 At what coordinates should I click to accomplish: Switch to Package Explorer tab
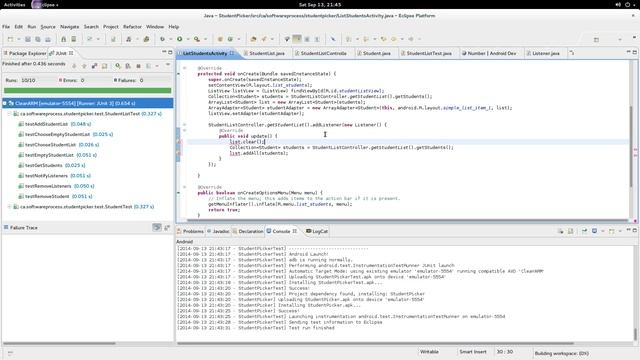pyautogui.click(x=25, y=53)
